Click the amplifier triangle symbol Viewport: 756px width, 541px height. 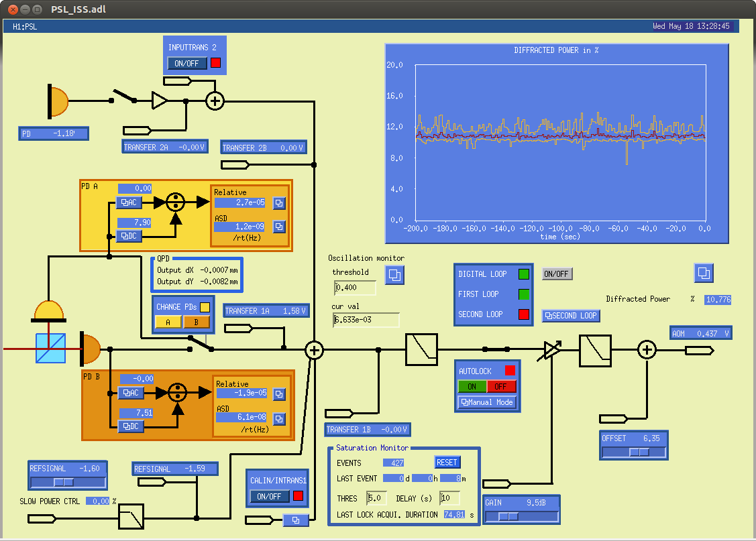[x=160, y=101]
